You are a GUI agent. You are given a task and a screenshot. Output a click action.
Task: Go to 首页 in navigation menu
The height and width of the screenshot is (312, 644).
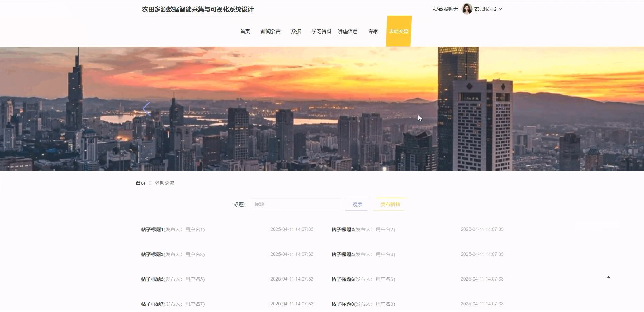pos(245,31)
